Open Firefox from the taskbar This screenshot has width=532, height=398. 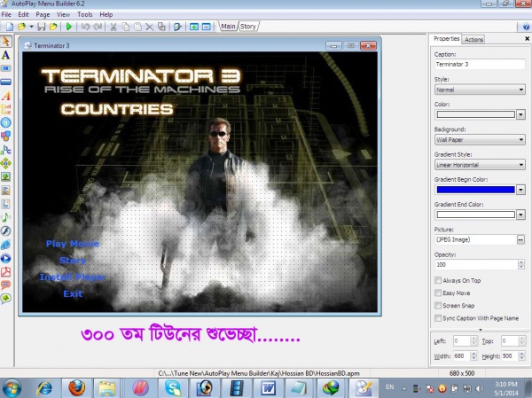point(77,387)
